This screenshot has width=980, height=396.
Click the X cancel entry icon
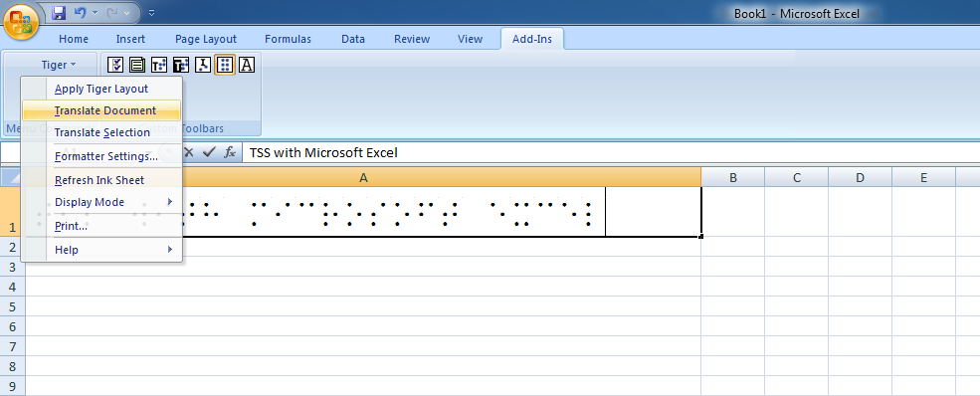(x=189, y=152)
